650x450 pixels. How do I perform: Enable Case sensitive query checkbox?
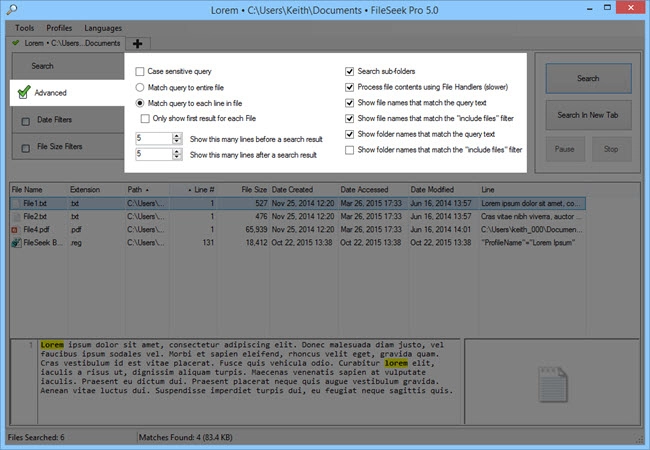click(140, 71)
